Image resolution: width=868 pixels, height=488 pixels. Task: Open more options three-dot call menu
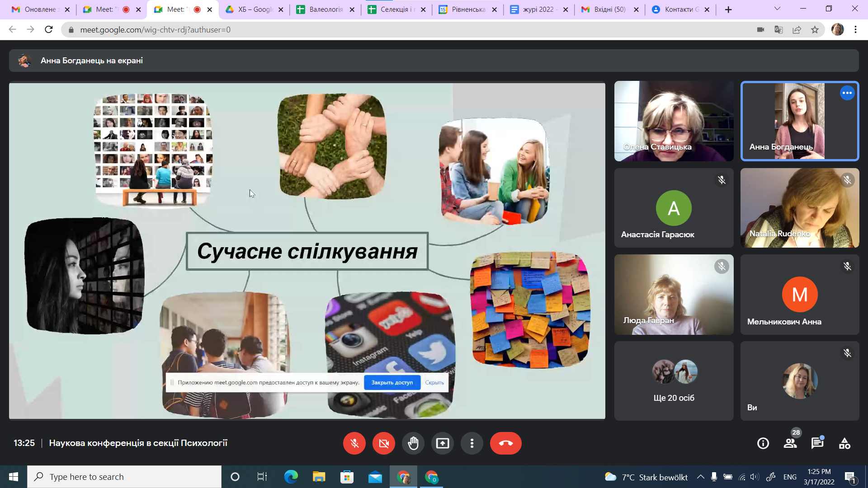coord(472,443)
